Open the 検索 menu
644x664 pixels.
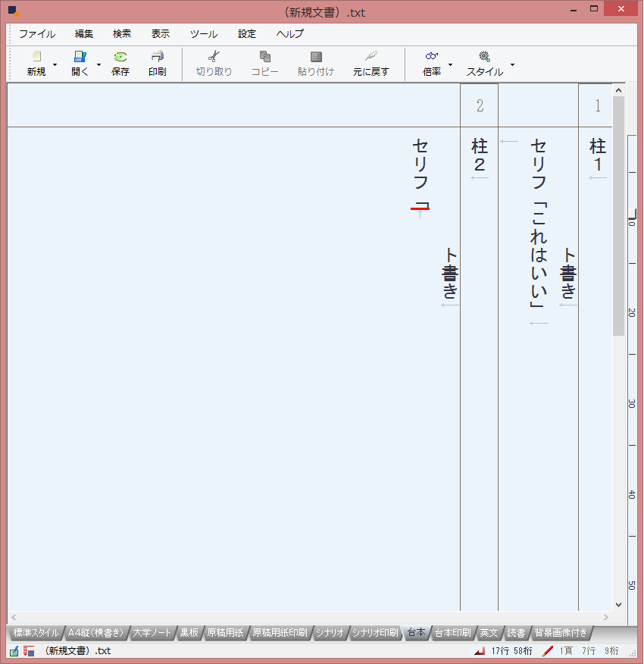click(122, 34)
